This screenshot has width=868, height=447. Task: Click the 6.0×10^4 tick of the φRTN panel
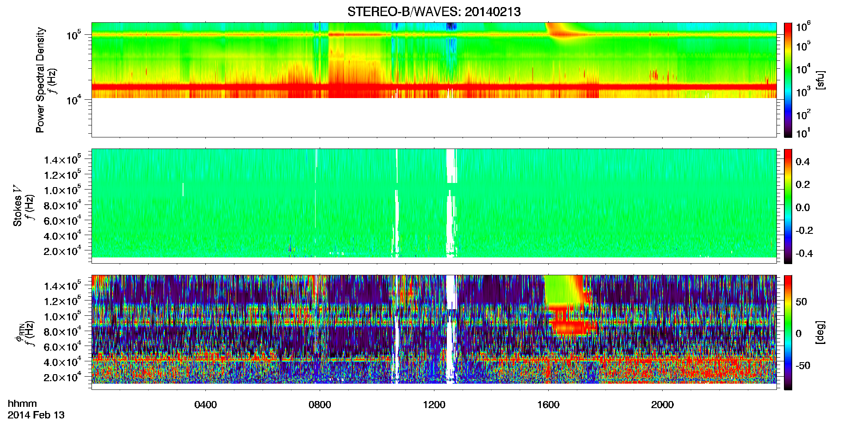pyautogui.click(x=62, y=346)
